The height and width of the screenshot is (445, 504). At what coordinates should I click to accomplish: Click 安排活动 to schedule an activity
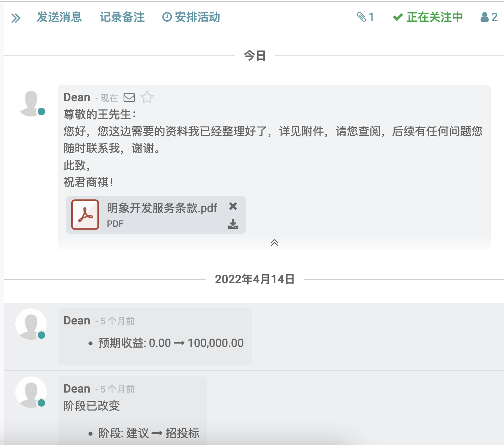click(x=191, y=17)
